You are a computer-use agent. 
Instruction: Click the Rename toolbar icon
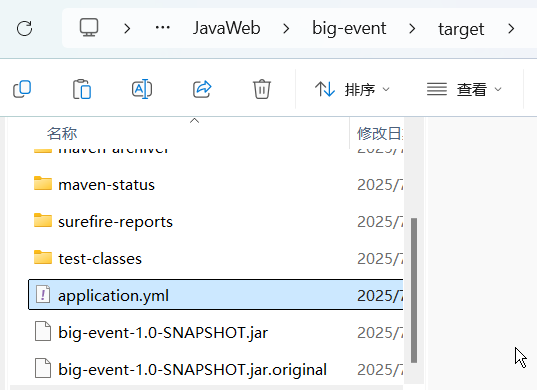[142, 89]
